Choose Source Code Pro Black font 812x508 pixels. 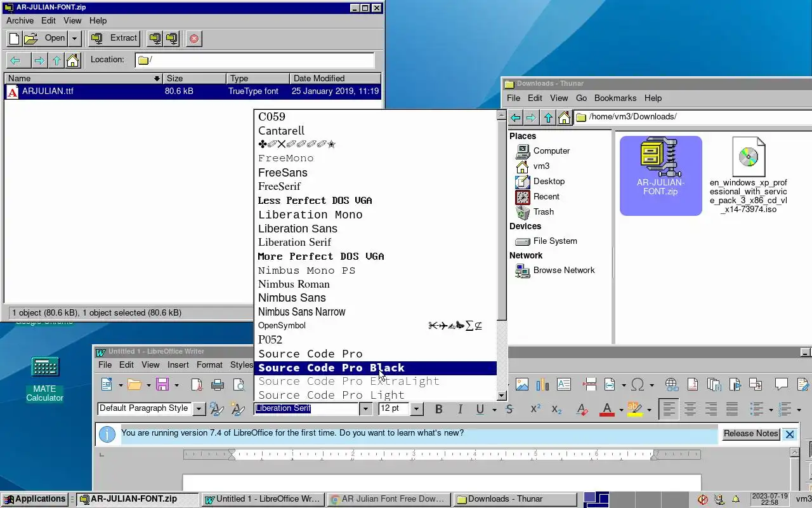[375, 368]
